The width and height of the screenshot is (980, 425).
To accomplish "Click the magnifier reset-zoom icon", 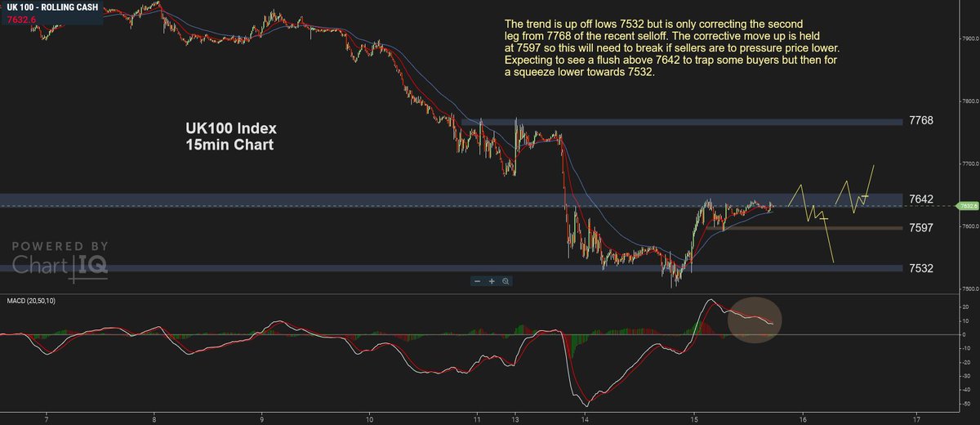I will tap(506, 281).
